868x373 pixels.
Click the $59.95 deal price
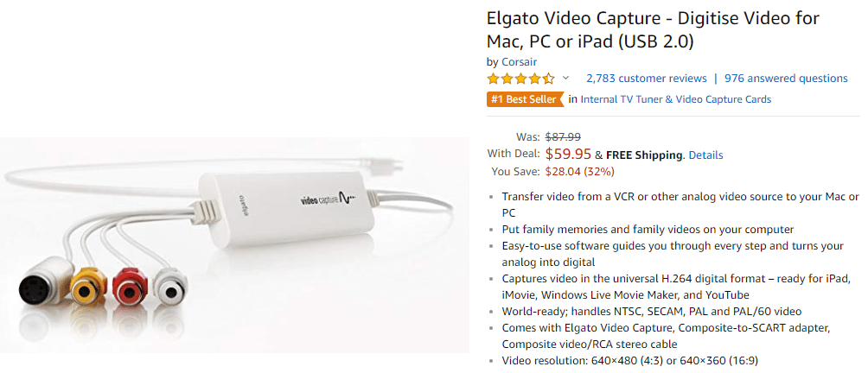coord(568,155)
